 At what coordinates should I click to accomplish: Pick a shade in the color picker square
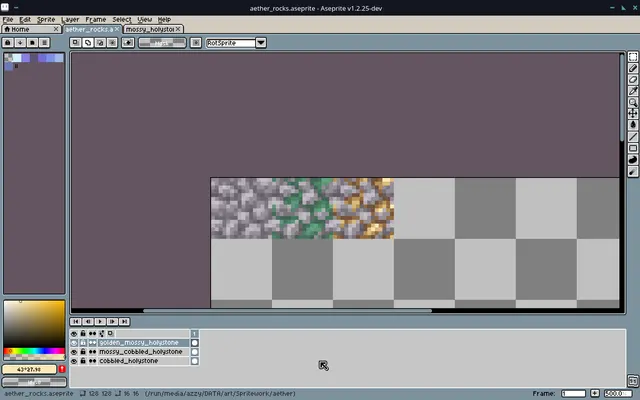coord(34,324)
